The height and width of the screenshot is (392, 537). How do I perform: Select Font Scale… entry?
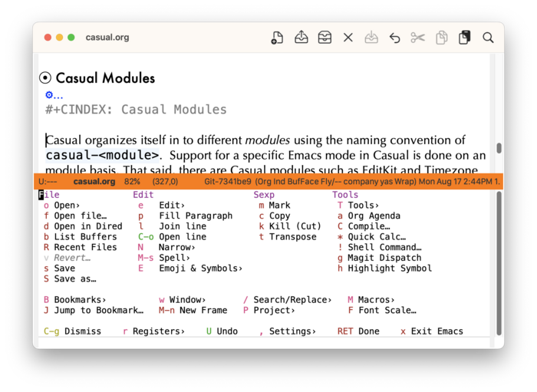382,310
